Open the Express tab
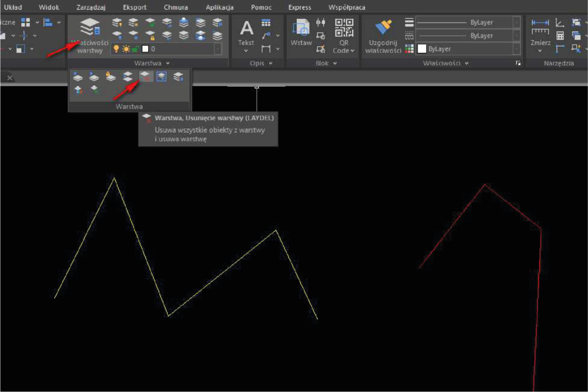The height and width of the screenshot is (392, 588). (300, 7)
